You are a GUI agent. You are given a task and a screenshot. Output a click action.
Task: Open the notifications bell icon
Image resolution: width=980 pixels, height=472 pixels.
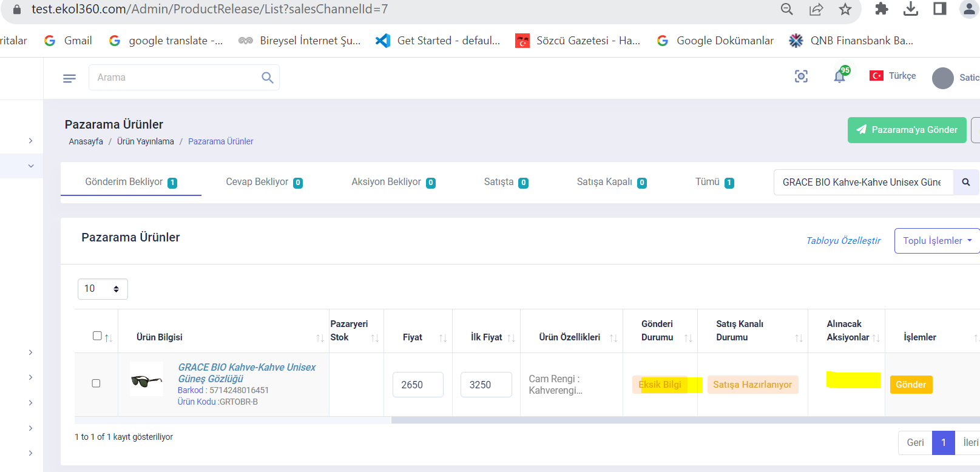point(839,76)
